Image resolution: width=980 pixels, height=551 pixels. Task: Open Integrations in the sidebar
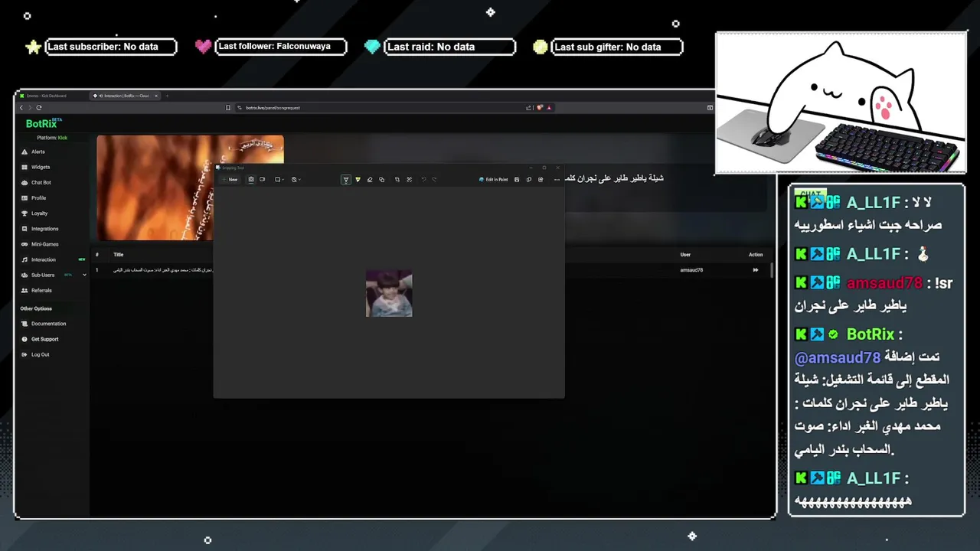click(x=44, y=229)
